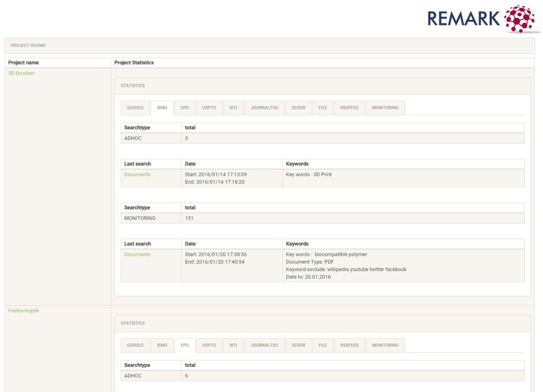The height and width of the screenshot is (392, 543).
Task: Open the 3D Drucken project link
Action: pyautogui.click(x=21, y=73)
